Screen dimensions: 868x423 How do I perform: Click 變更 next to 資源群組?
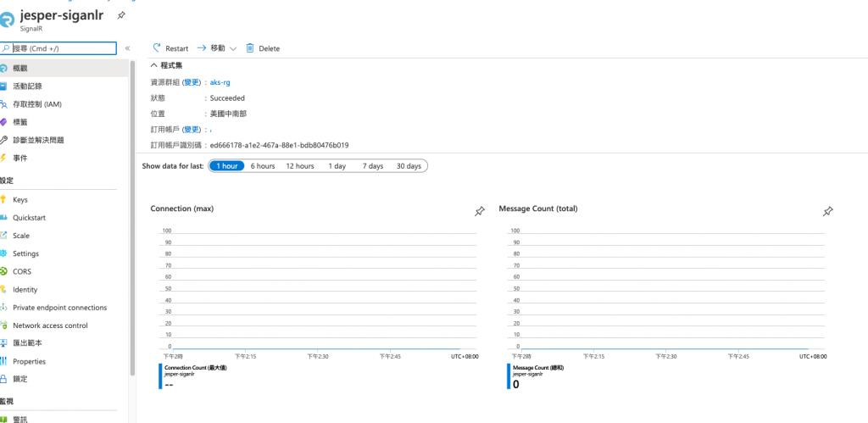(192, 82)
